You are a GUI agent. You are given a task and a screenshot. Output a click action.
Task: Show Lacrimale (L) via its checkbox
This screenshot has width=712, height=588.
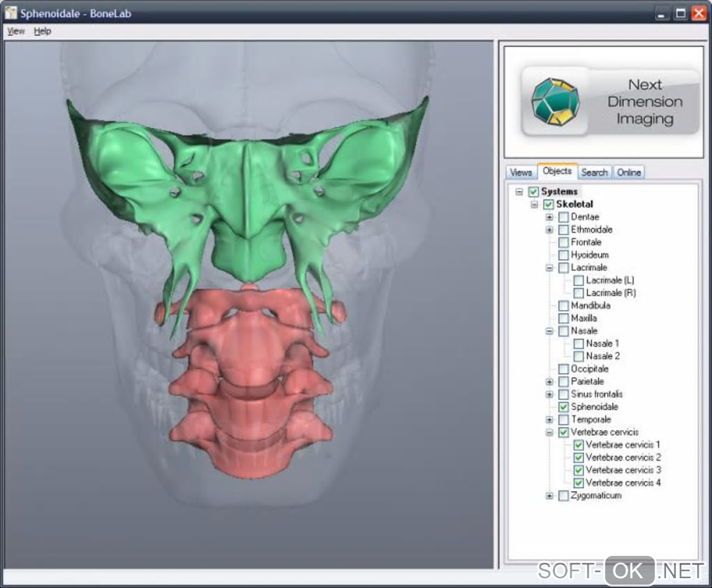click(578, 280)
